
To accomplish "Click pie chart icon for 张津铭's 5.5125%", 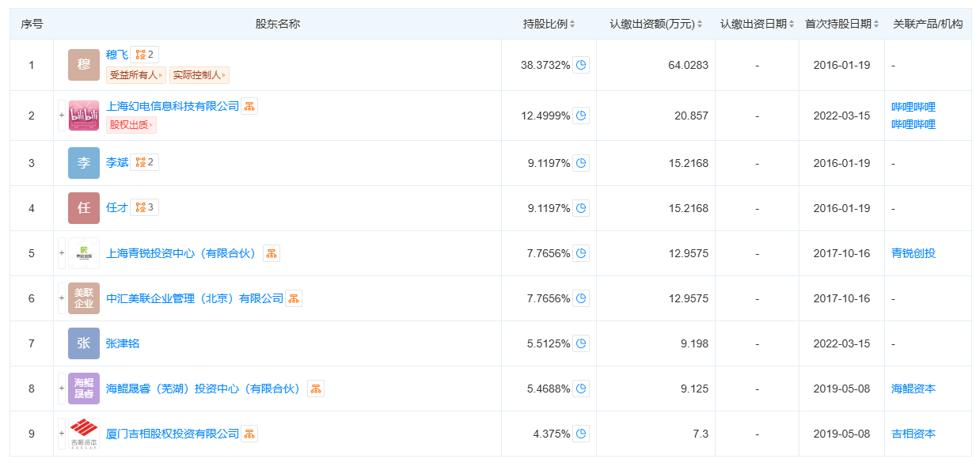I will (582, 343).
